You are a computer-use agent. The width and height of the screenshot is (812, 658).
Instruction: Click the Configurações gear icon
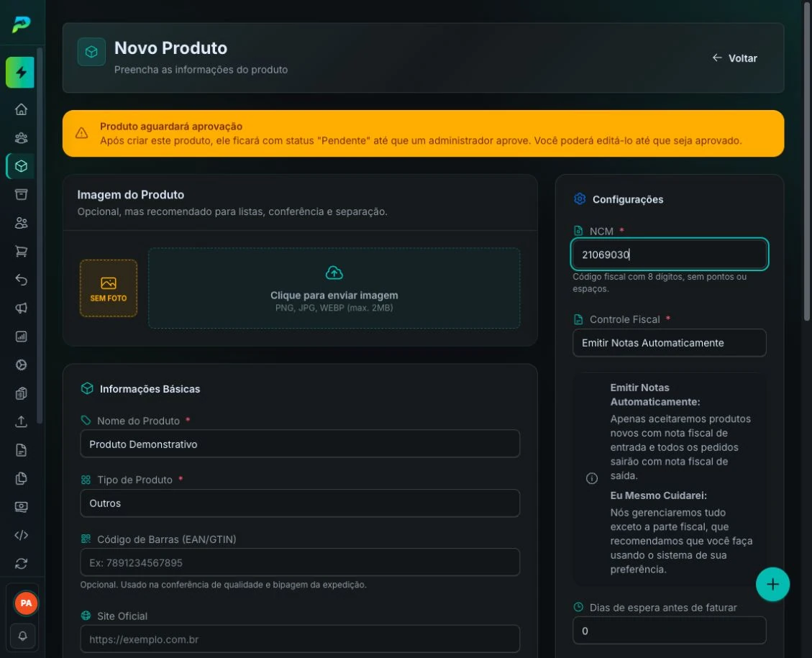(580, 198)
